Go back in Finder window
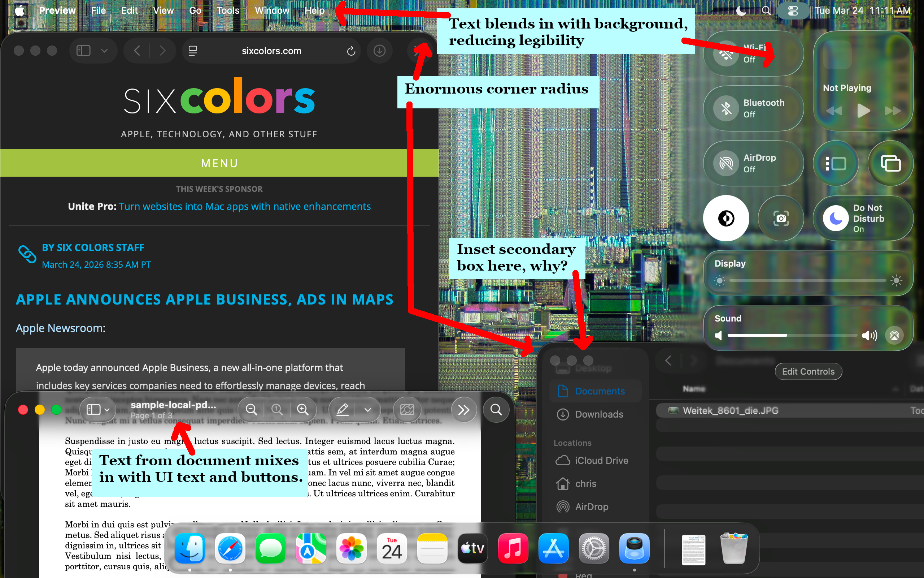Image resolution: width=924 pixels, height=578 pixels. coord(668,360)
